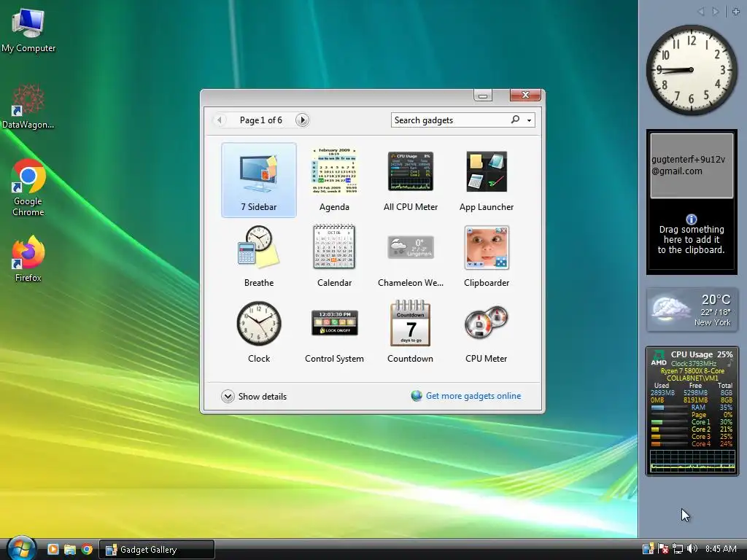Close the Gadget Gallery window
Viewport: 747px width, 560px height.
coord(525,95)
